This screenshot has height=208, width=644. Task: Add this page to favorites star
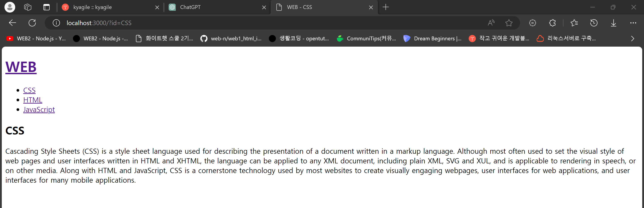(509, 23)
